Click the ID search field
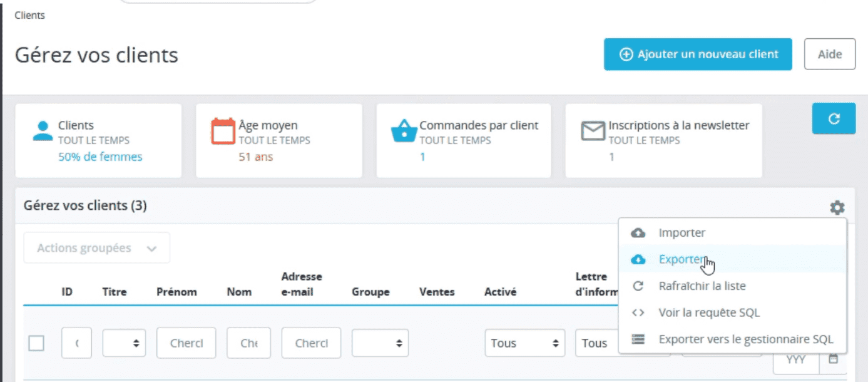868x382 pixels. point(76,343)
